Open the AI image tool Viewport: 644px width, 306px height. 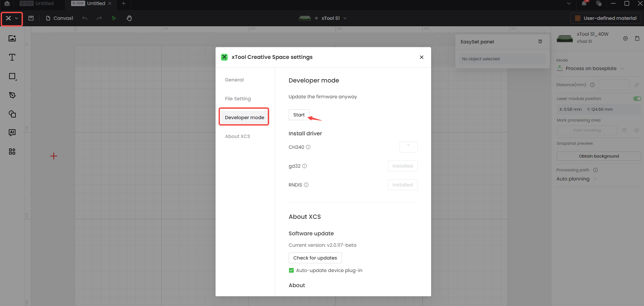[12, 133]
